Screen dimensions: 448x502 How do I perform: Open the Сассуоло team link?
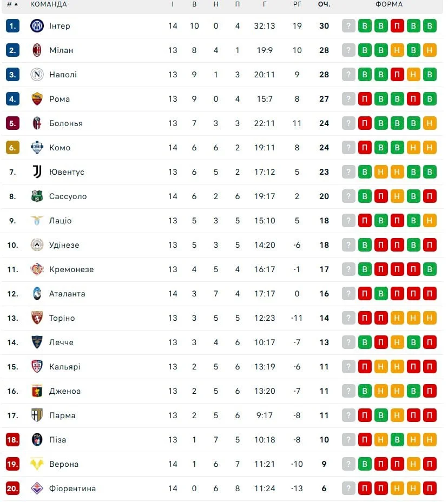(68, 196)
